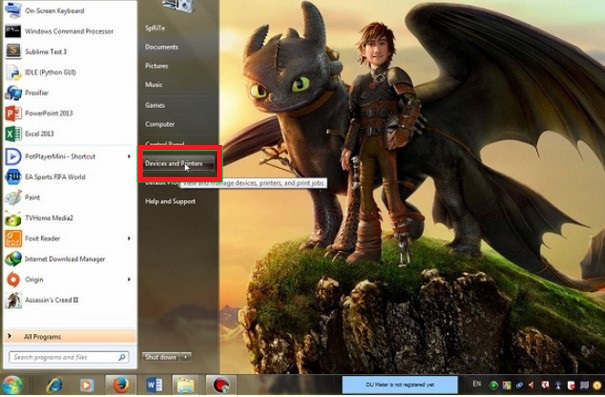The image size is (605, 397).
Task: Open the red round taskbar application icon
Action: [x=221, y=385]
